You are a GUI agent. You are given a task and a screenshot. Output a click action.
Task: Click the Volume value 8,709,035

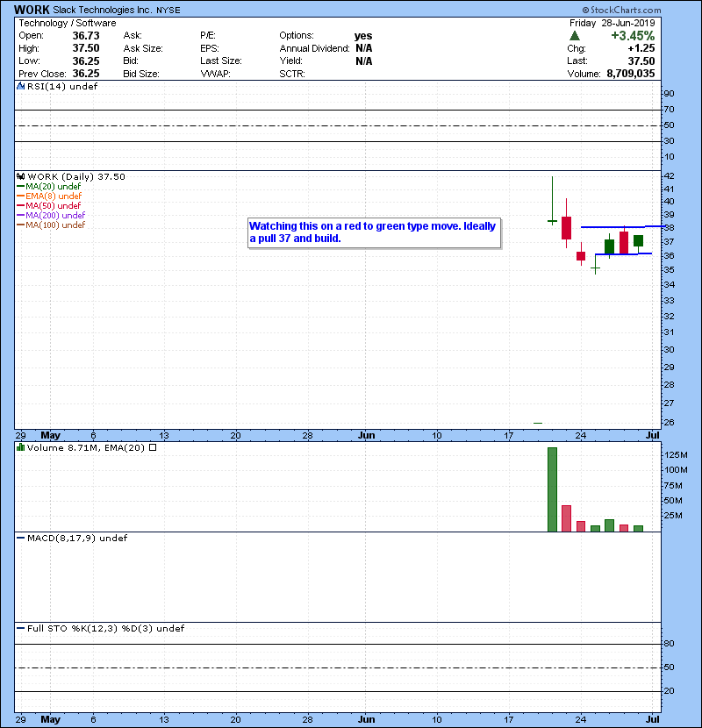coord(631,74)
